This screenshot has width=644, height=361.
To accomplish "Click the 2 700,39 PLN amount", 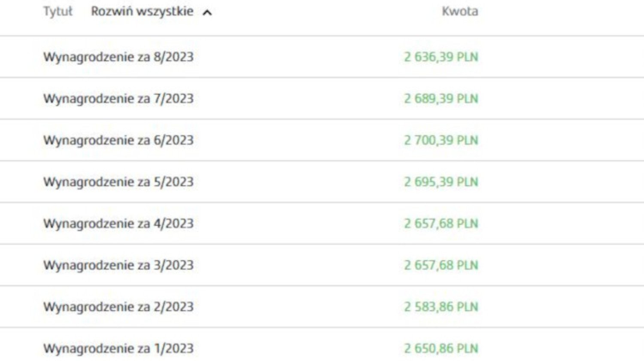I will 441,141.
